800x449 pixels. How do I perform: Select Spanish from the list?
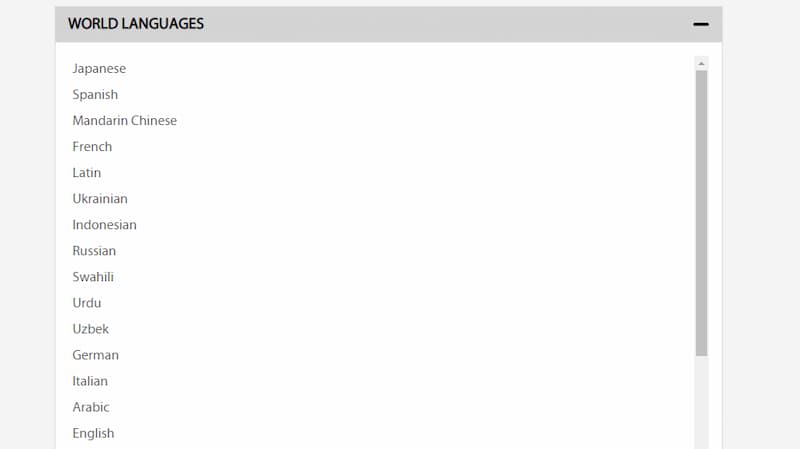click(x=95, y=94)
